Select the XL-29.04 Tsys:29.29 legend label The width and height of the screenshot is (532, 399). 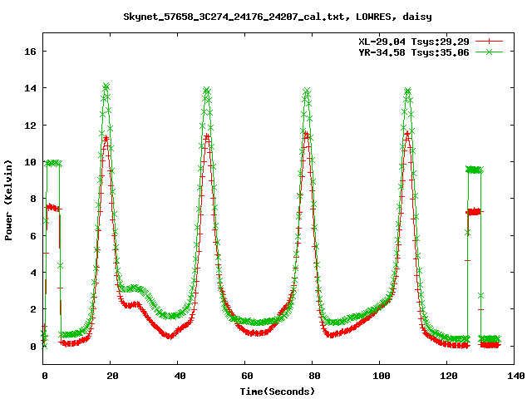[414, 42]
